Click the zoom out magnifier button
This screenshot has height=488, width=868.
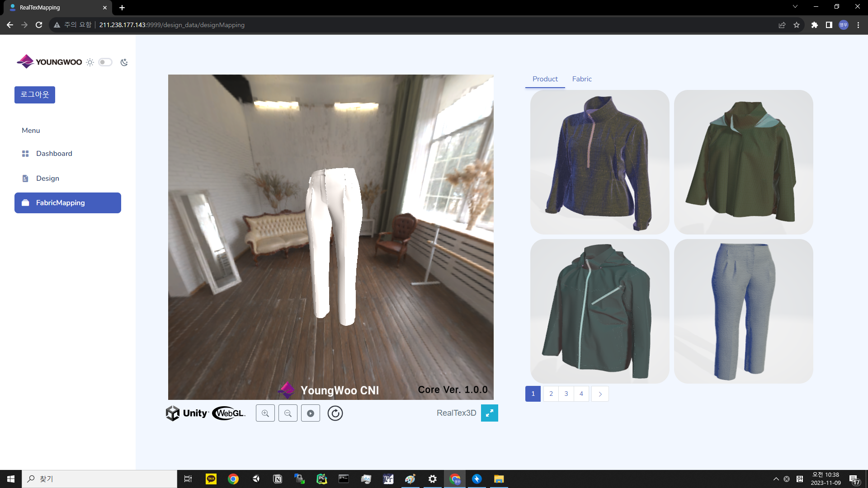tap(288, 413)
